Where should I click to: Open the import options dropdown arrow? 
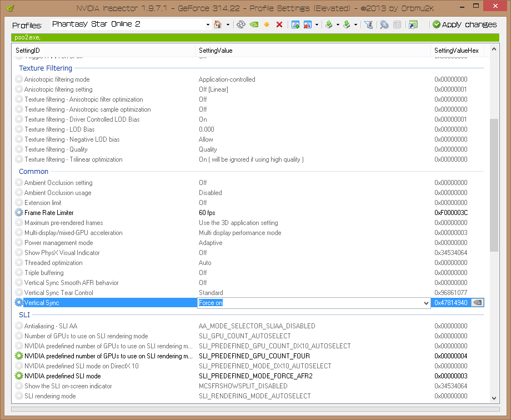click(x=355, y=25)
